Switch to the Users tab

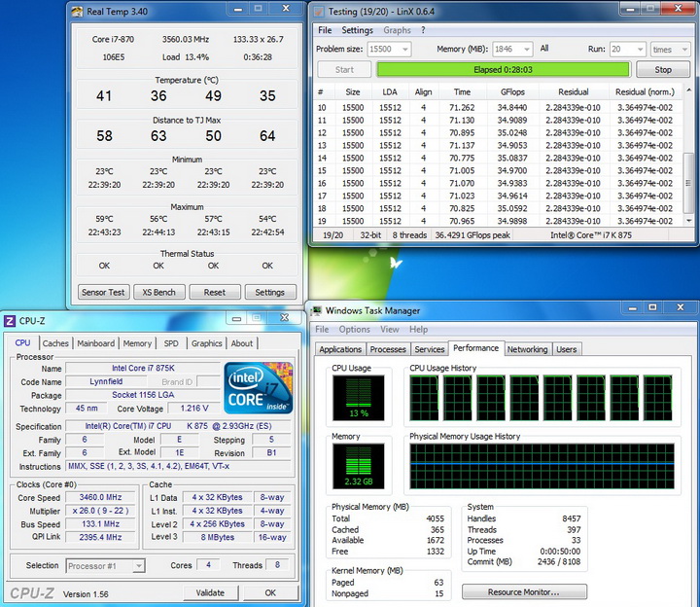[567, 349]
